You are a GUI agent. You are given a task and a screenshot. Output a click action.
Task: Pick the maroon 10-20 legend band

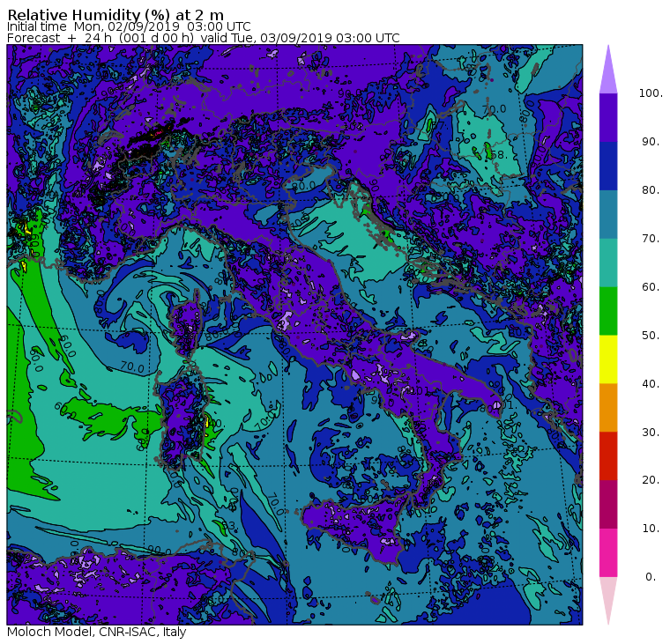point(608,504)
